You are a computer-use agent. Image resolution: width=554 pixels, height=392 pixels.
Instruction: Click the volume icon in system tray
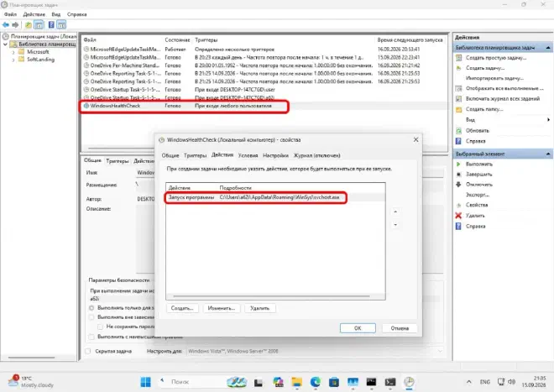point(511,382)
